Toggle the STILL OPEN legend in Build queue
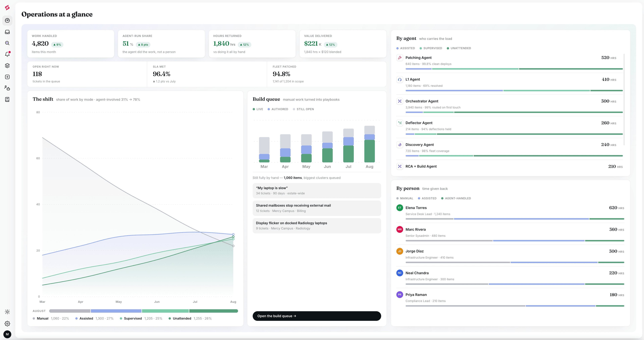The height and width of the screenshot is (340, 644). (303, 109)
